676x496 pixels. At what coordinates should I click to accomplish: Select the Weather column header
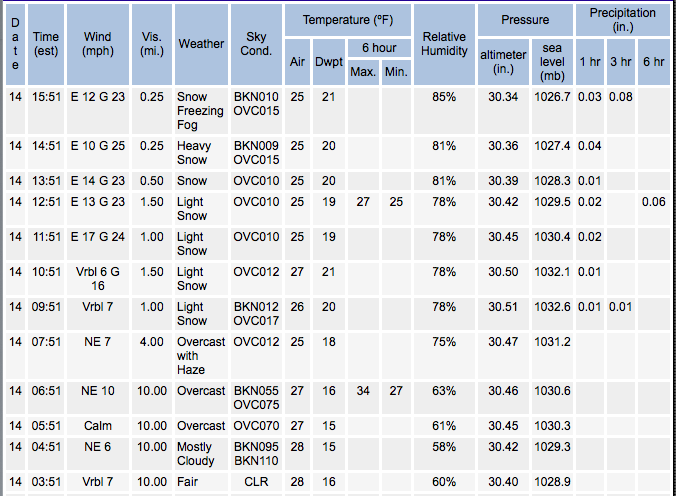coord(201,44)
